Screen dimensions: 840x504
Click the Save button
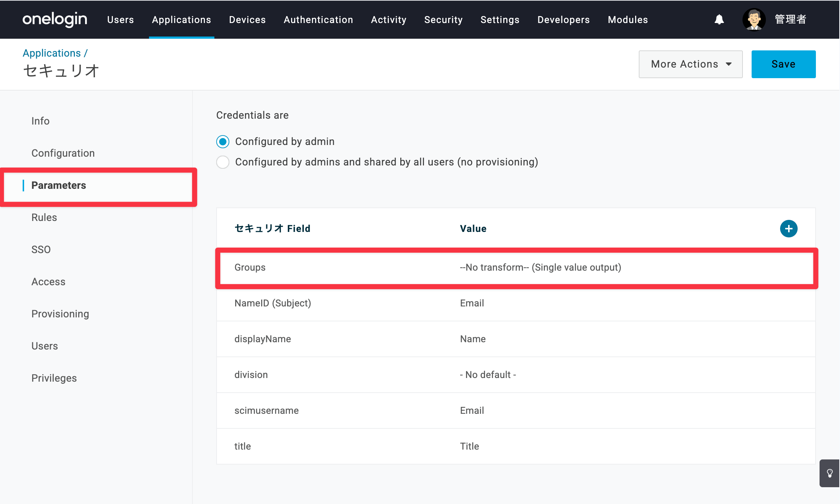click(783, 64)
